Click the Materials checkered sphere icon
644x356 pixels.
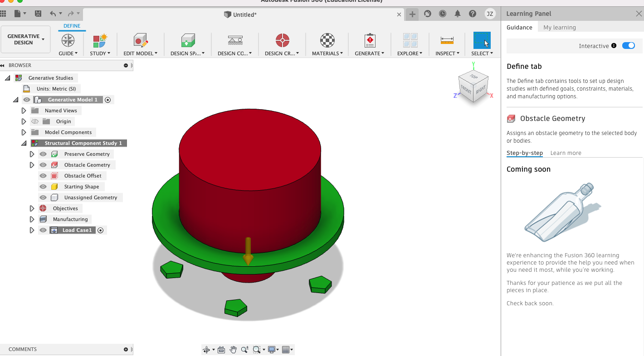[x=327, y=41]
